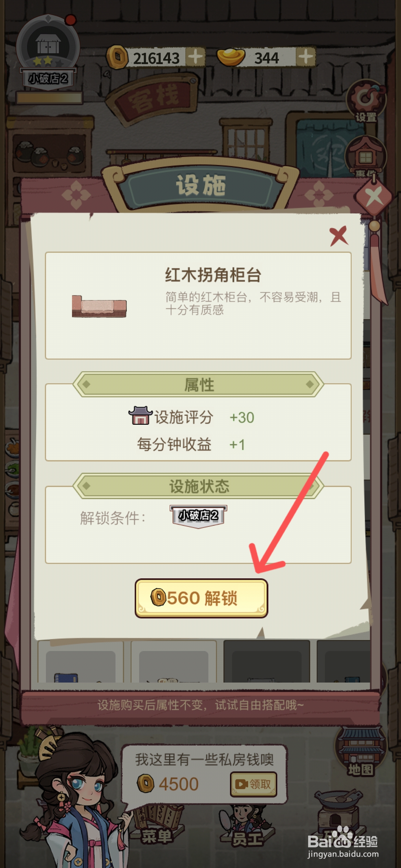Add gold ingots with plus button
Screen dimensions: 401x868
pos(305,57)
